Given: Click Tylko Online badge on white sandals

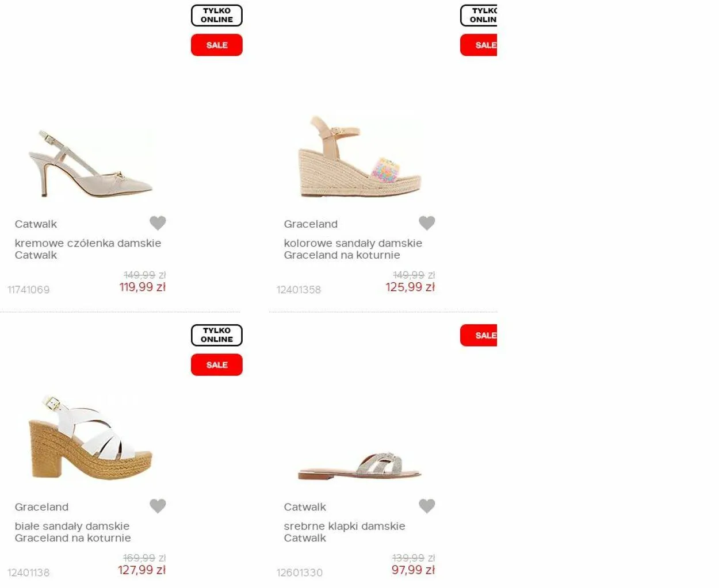Looking at the screenshot, I should coord(217,335).
